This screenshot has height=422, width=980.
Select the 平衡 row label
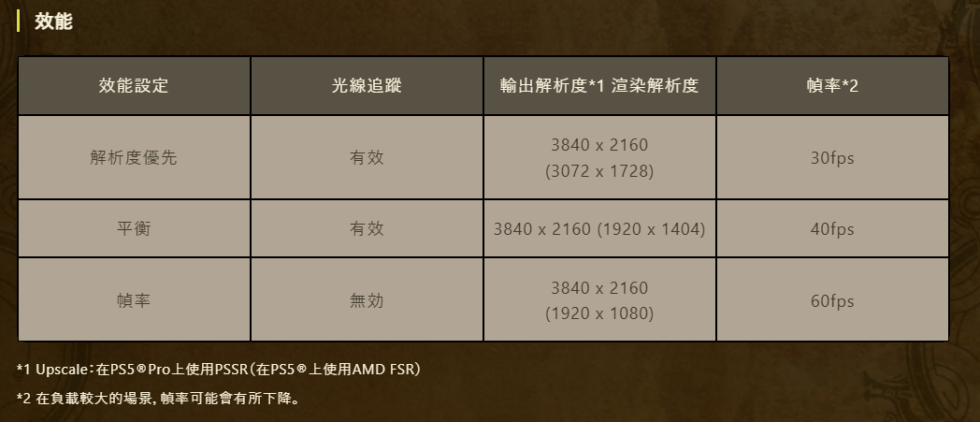pos(134,228)
